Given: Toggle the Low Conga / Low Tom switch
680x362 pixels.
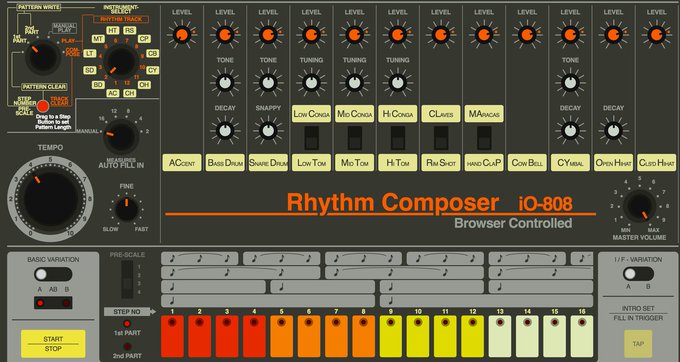Looking at the screenshot, I should coord(311,138).
